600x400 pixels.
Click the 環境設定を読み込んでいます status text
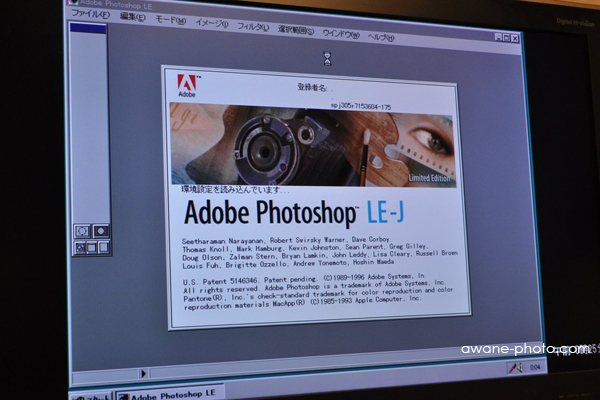235,190
